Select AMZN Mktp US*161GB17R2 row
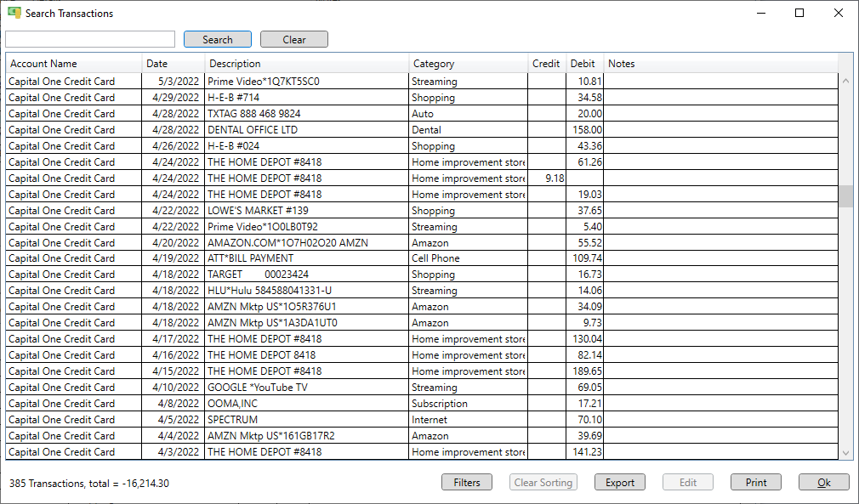 pos(422,436)
